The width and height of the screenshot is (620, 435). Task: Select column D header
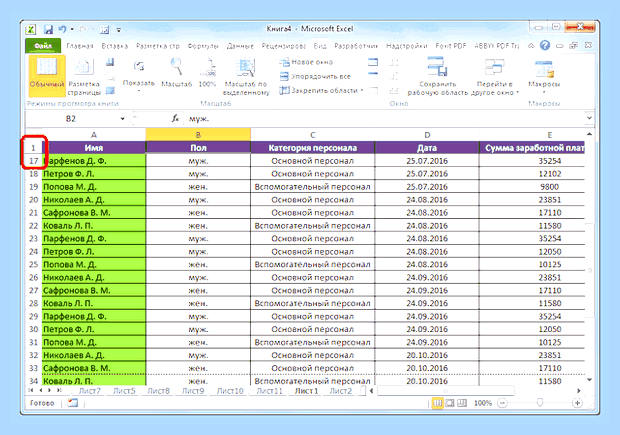(x=427, y=135)
